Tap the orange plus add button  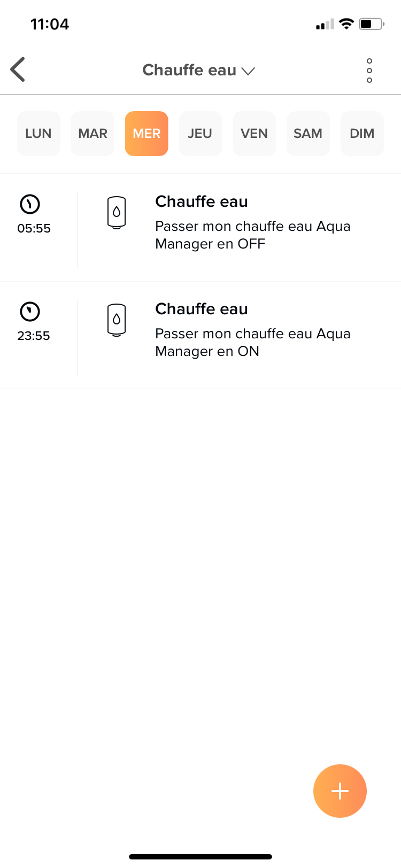tap(340, 791)
